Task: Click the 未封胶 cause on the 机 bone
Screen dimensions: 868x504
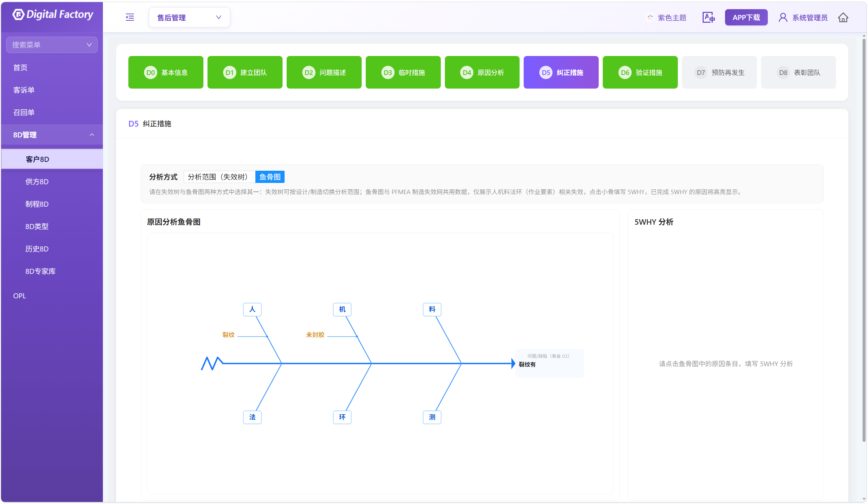Action: [315, 335]
